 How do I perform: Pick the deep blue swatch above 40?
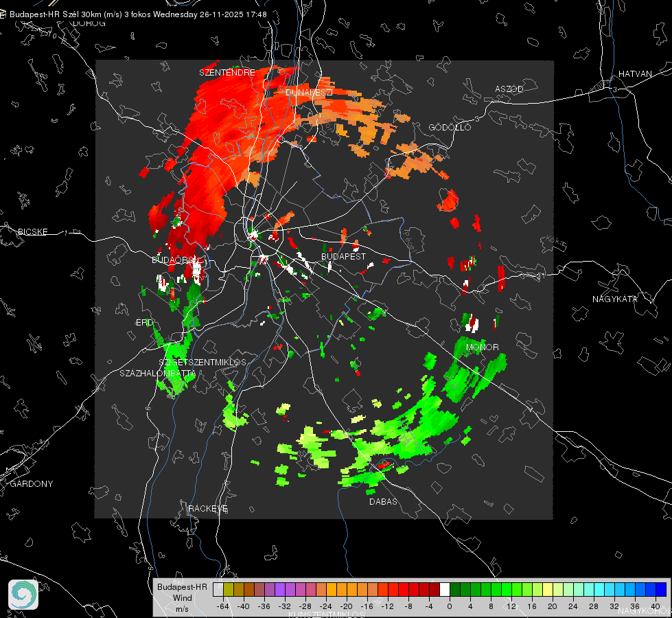[x=661, y=590]
